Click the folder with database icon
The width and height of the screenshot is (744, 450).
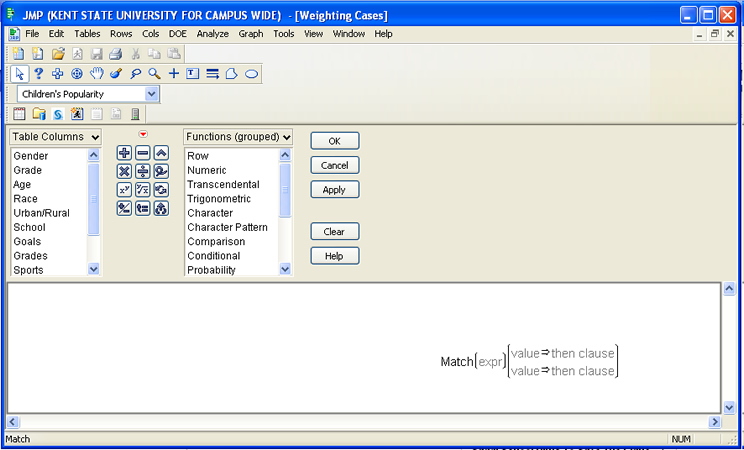coord(38,114)
